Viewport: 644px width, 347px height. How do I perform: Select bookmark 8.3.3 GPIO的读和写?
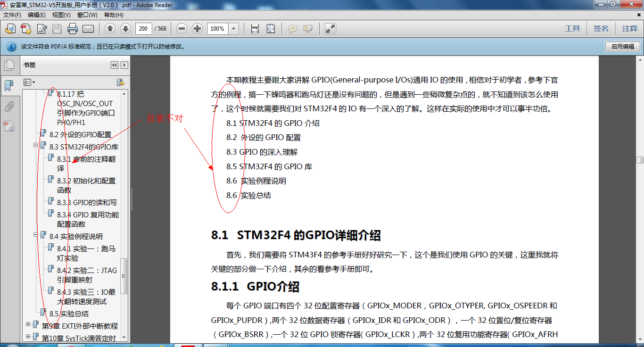87,203
